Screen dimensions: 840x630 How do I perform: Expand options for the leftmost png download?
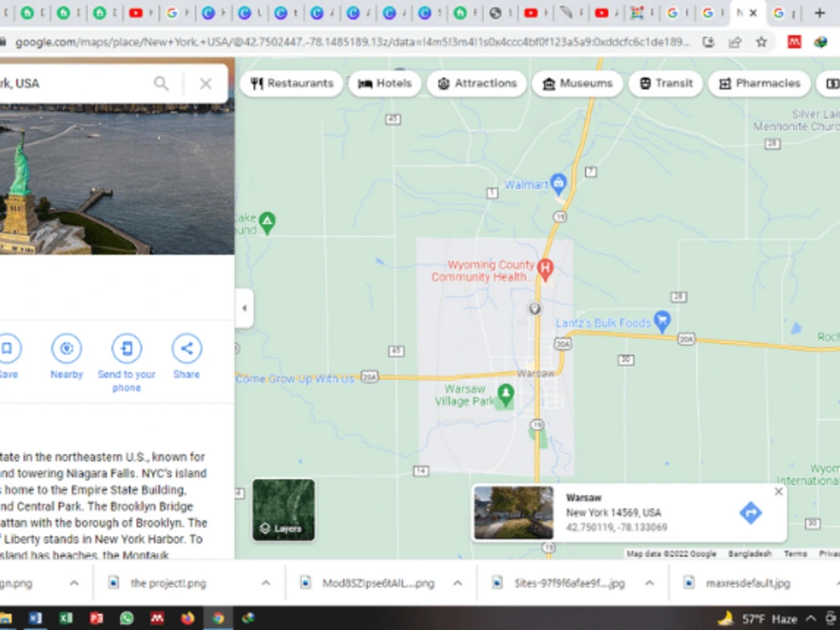click(x=75, y=583)
